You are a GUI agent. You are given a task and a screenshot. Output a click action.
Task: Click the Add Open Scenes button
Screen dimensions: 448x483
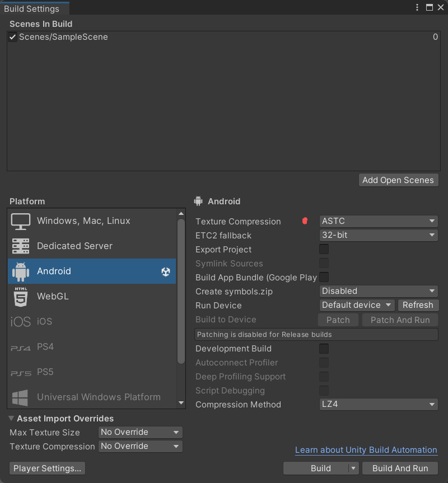398,180
